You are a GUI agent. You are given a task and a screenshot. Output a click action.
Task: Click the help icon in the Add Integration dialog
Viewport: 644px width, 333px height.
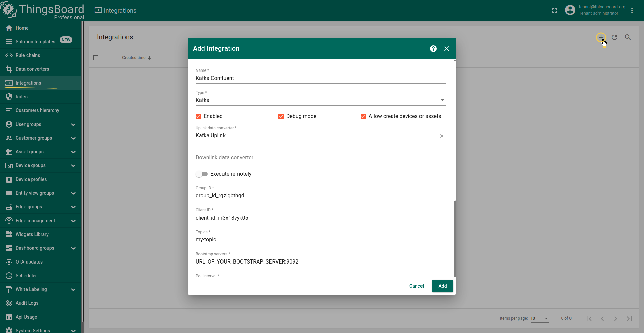coord(433,49)
